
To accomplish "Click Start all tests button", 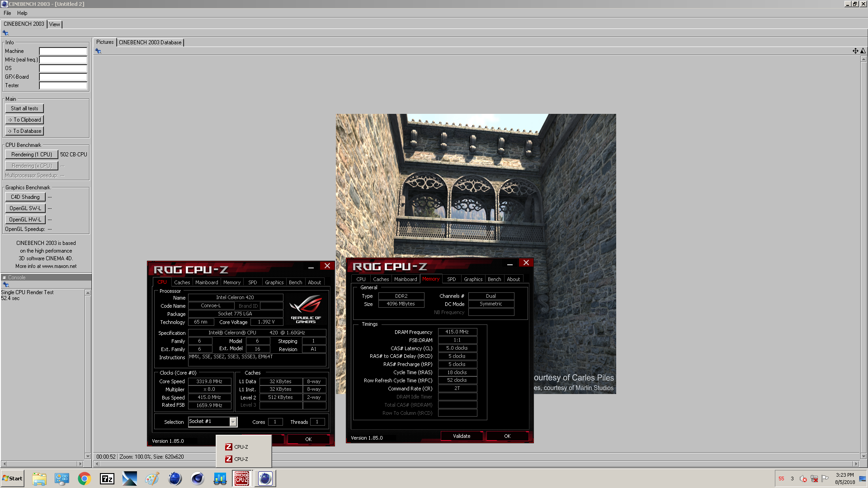I will (x=24, y=108).
